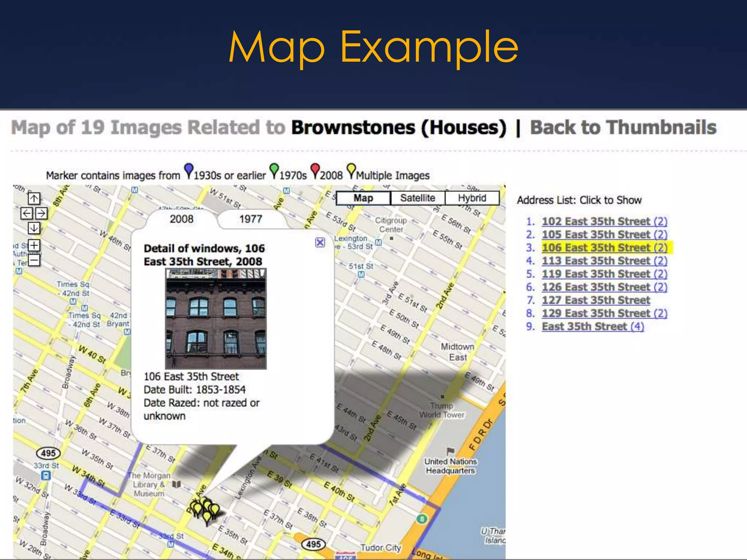The image size is (747, 560).
Task: Select highlighted 106 East 35th Street
Action: 604,248
